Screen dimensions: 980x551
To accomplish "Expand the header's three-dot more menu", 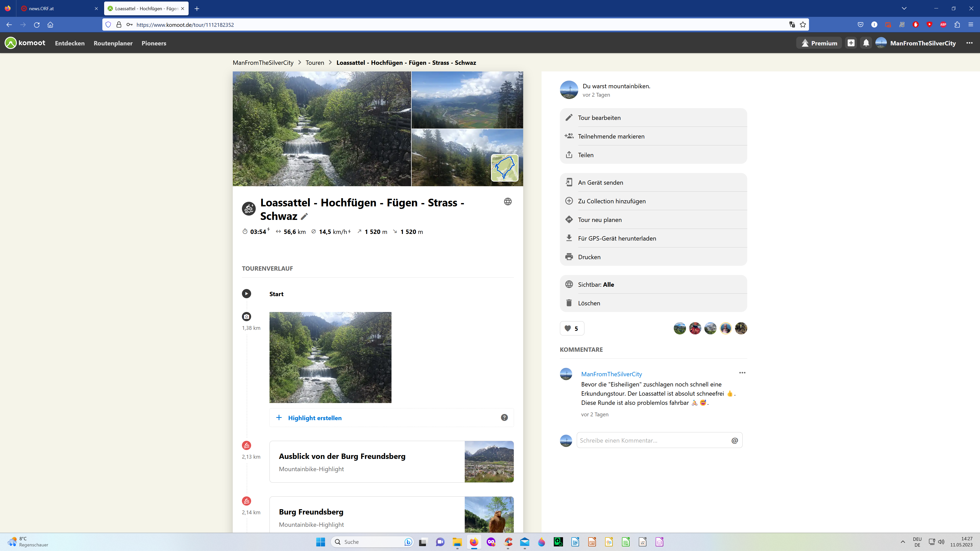I will (969, 43).
